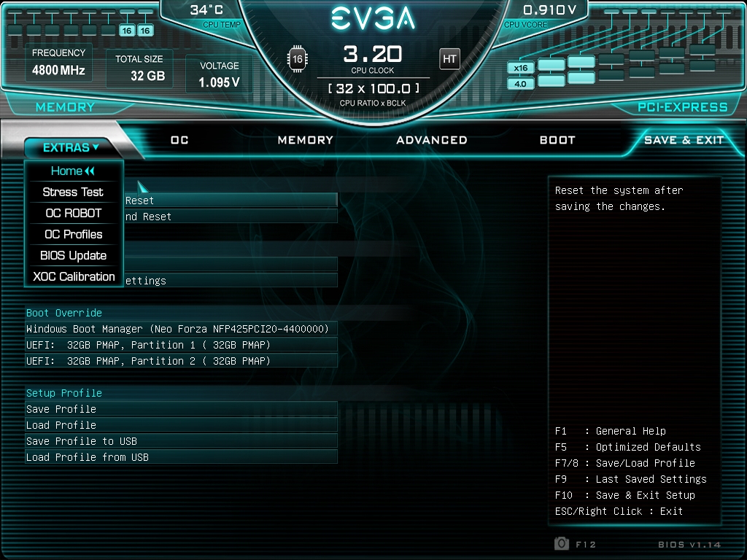Screen dimensions: 747x560
Task: Select OC Profiles in the Extras menu
Action: point(74,234)
